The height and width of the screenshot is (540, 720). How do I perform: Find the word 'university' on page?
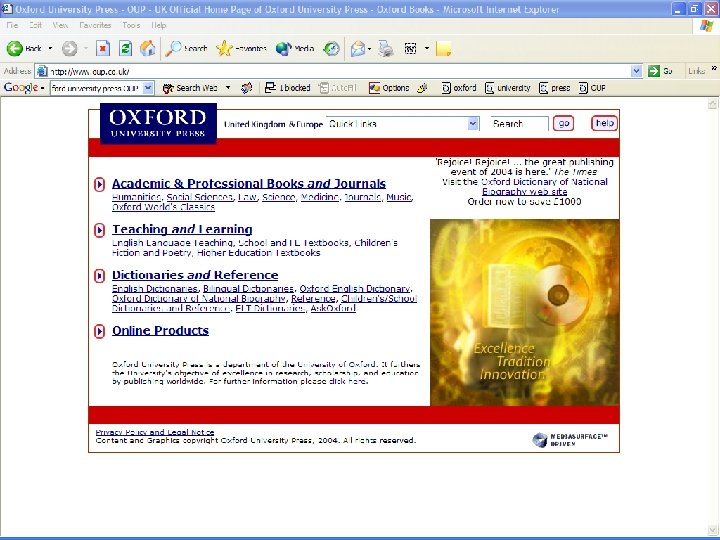coord(508,88)
